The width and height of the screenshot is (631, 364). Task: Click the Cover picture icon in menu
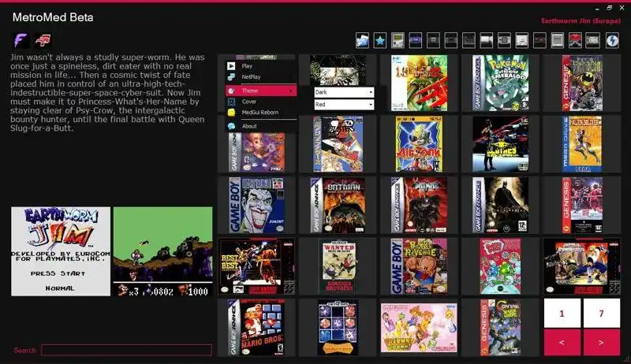231,102
